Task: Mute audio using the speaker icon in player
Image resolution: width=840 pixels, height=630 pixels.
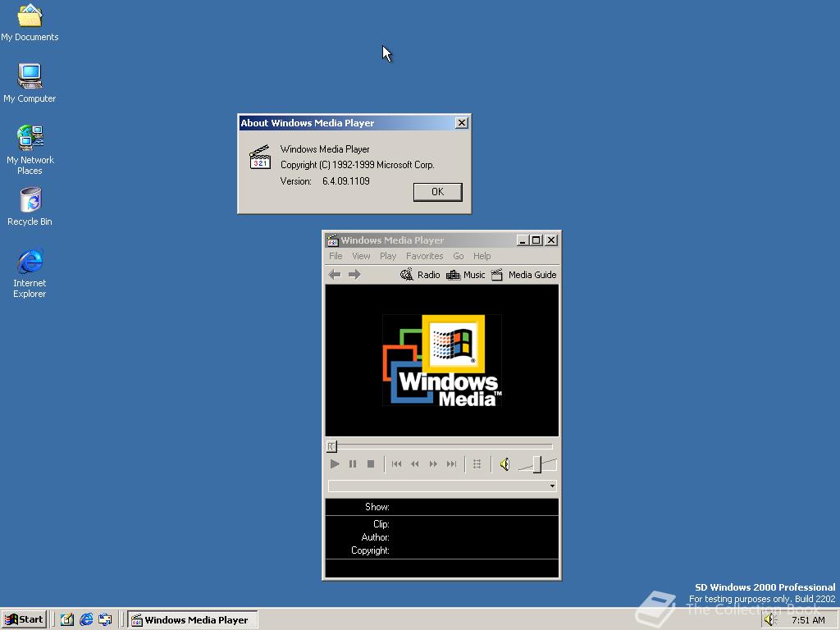Action: pos(504,464)
